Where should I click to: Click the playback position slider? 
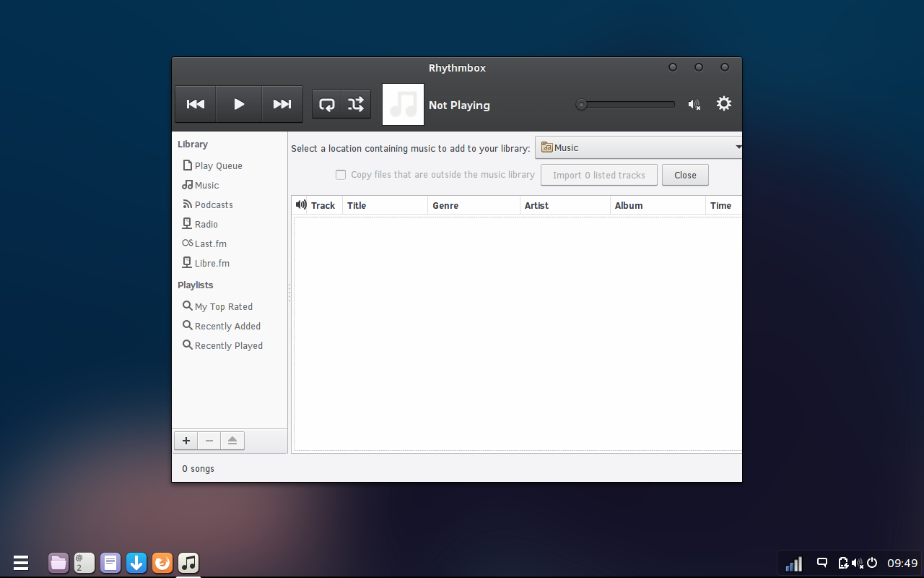point(625,105)
